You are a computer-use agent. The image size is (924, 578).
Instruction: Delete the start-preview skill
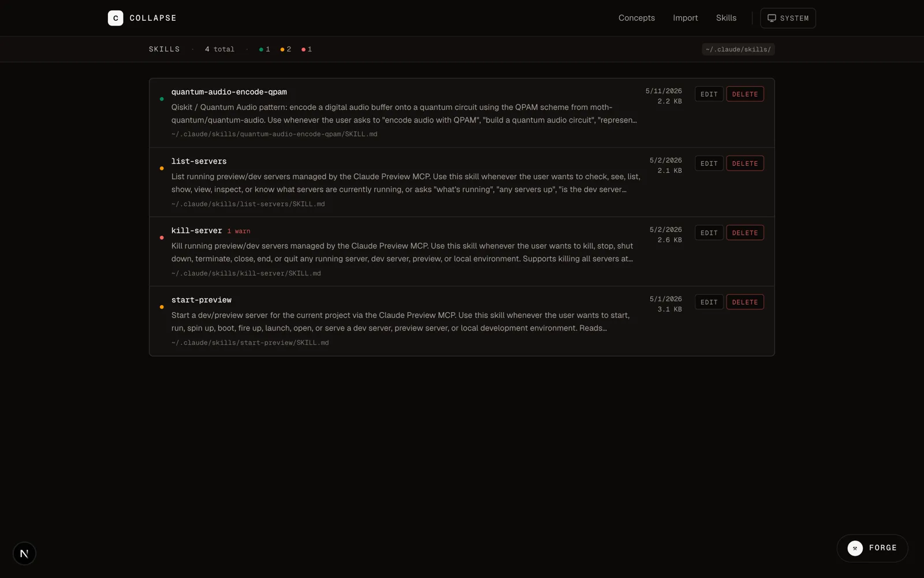point(745,302)
